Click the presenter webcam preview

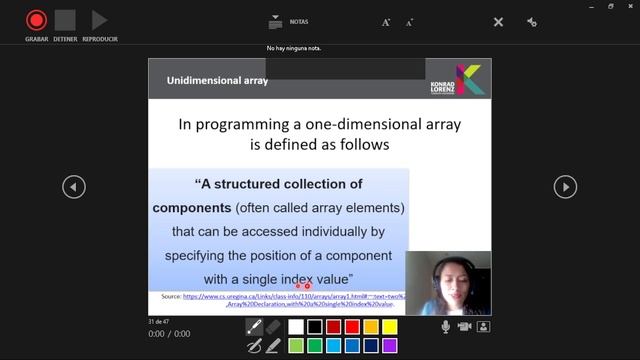tap(448, 283)
